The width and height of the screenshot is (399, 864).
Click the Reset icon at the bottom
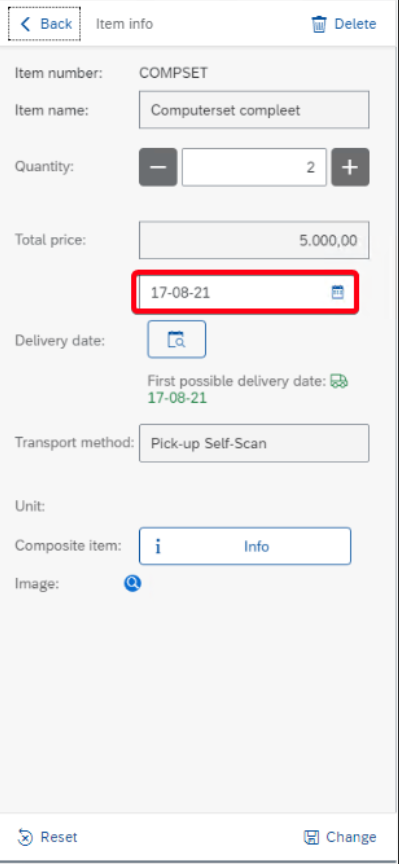25,838
